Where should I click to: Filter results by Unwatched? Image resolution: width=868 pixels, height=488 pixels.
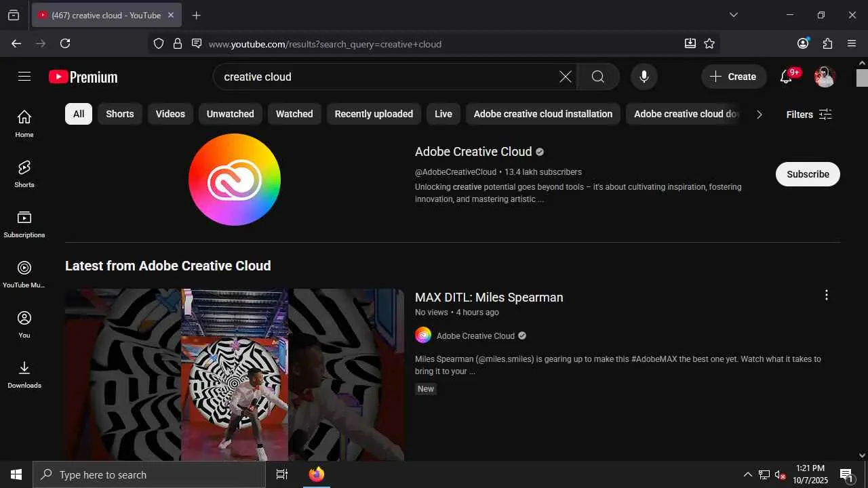231,114
